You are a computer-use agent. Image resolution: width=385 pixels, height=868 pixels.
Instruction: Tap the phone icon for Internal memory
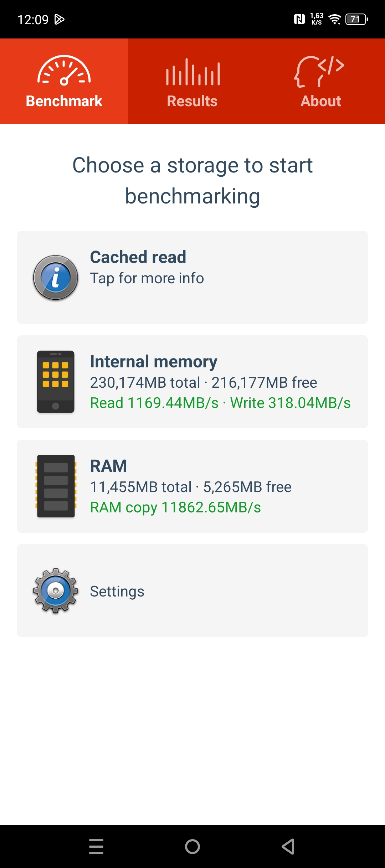(x=56, y=382)
